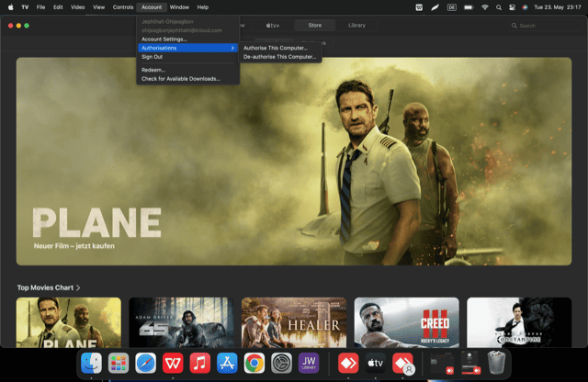Open the Music app from the dock
The height and width of the screenshot is (382, 588).
coord(200,362)
